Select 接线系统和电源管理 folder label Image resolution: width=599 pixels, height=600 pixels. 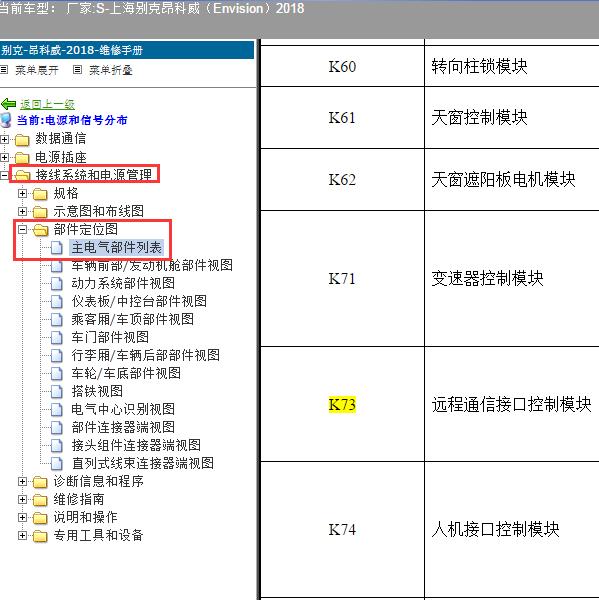click(94, 175)
